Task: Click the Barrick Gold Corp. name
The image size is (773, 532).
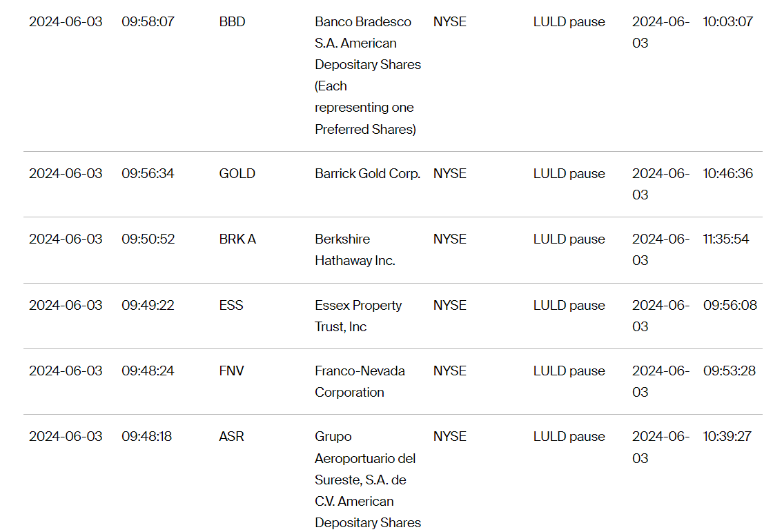Action: [367, 173]
